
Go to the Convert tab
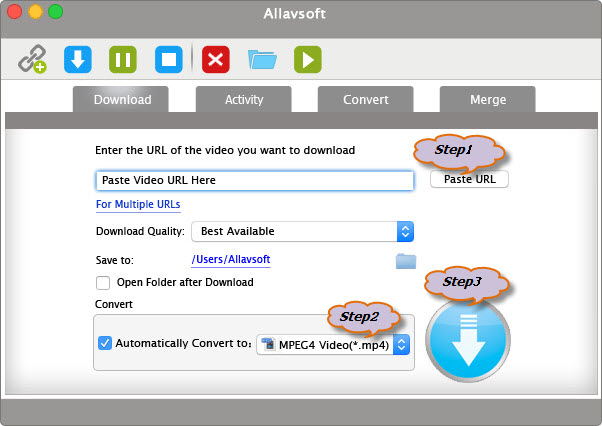pos(366,99)
